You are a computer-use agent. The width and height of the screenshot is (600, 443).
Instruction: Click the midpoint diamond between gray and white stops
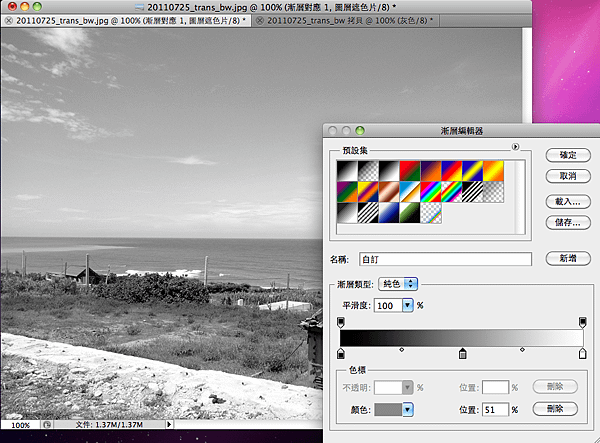522,350
